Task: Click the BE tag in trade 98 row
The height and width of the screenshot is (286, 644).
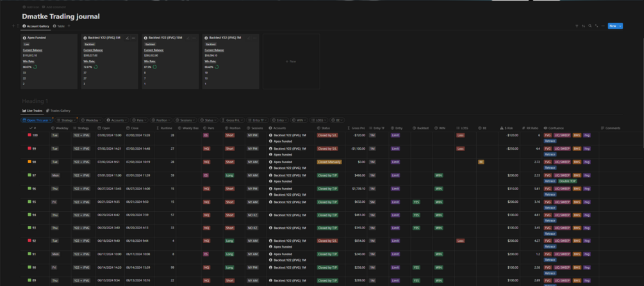Action: pos(481,162)
